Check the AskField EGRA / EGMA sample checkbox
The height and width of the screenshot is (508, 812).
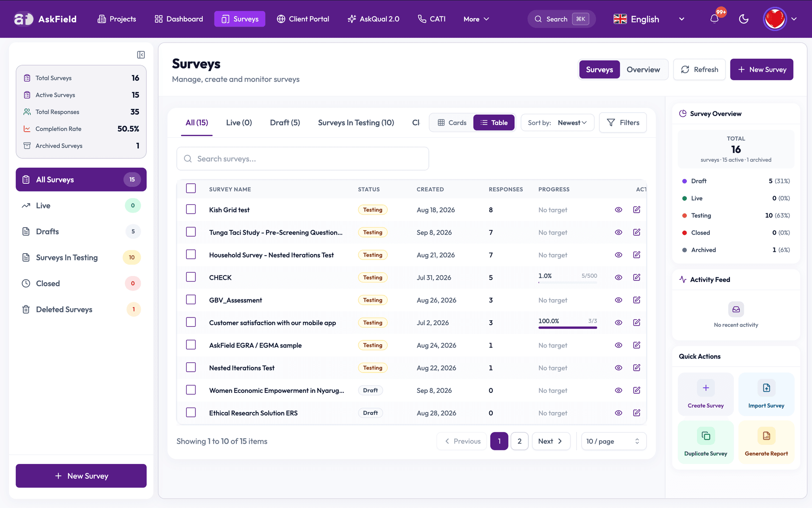coord(191,345)
